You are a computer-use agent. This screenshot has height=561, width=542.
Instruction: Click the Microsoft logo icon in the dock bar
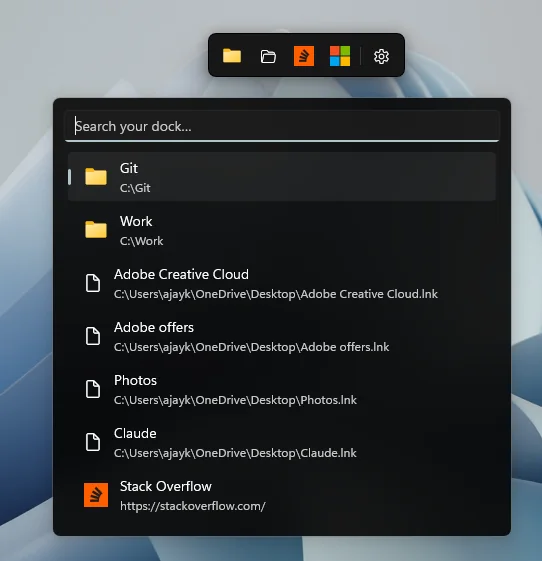340,56
